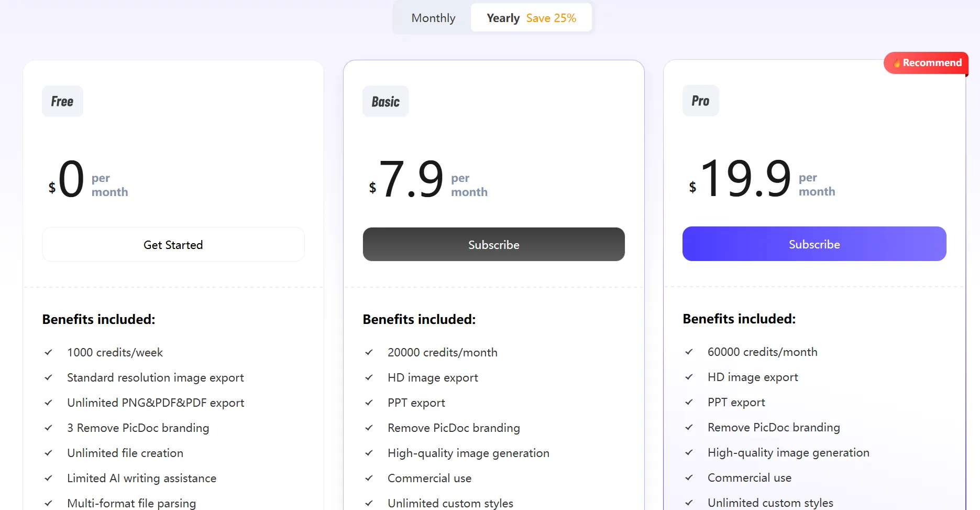980x510 pixels.
Task: Click checkmark beside 1000 credits/week
Action: pos(49,352)
